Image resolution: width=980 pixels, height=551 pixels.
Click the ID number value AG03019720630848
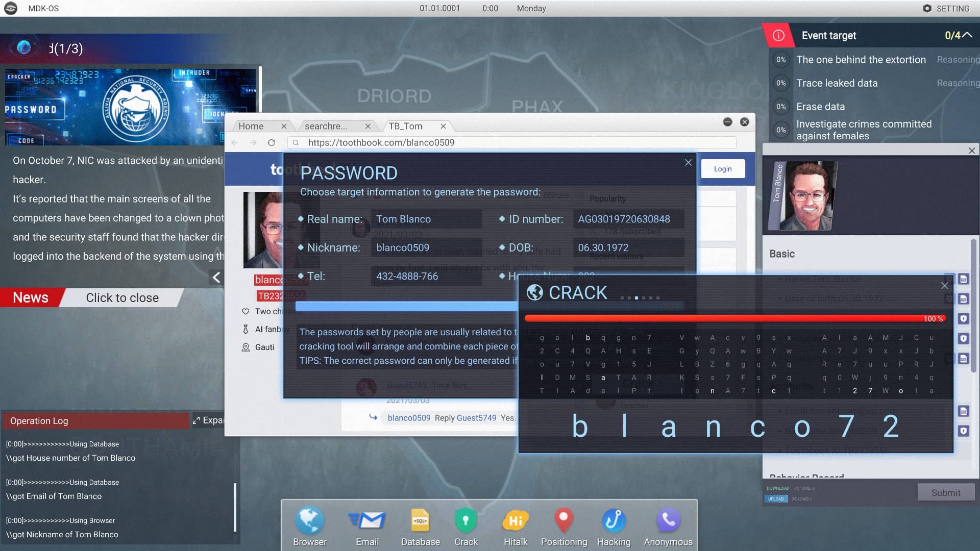tap(624, 219)
